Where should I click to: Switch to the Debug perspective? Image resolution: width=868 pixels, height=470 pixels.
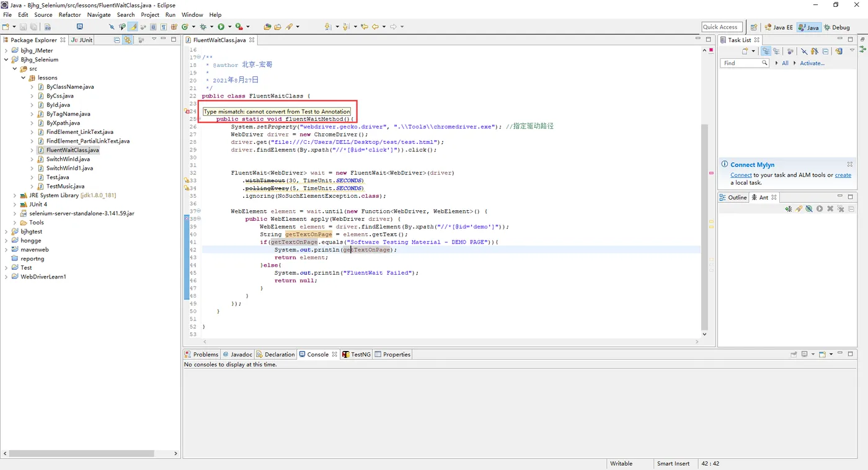[836, 27]
